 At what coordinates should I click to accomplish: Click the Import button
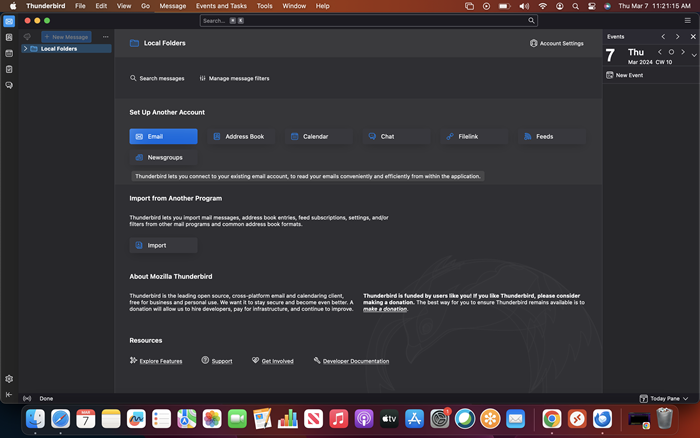[x=163, y=245]
